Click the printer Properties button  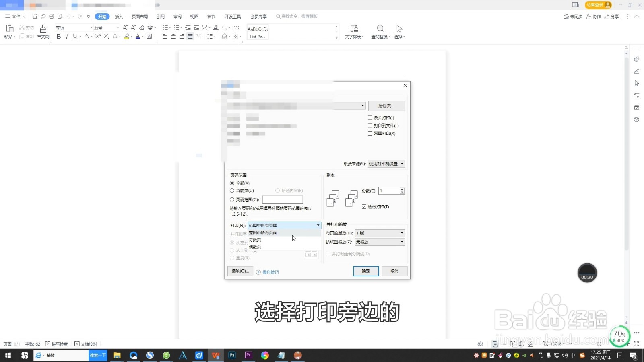point(386,106)
